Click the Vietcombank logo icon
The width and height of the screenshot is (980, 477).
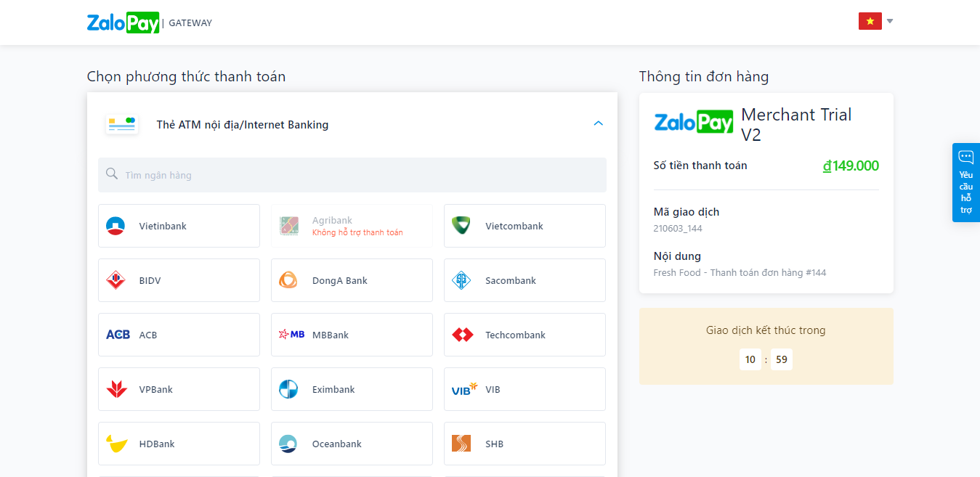point(461,226)
